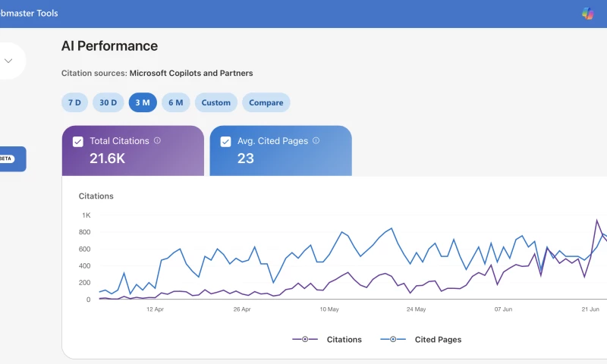Click the 800 y-axis label
This screenshot has height=364, width=607.
click(84, 232)
